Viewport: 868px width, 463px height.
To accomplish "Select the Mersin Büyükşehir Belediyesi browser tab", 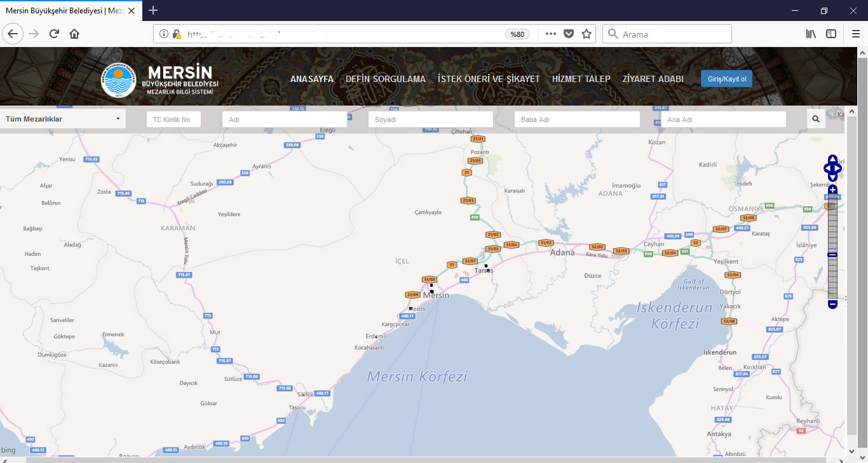I will point(71,11).
